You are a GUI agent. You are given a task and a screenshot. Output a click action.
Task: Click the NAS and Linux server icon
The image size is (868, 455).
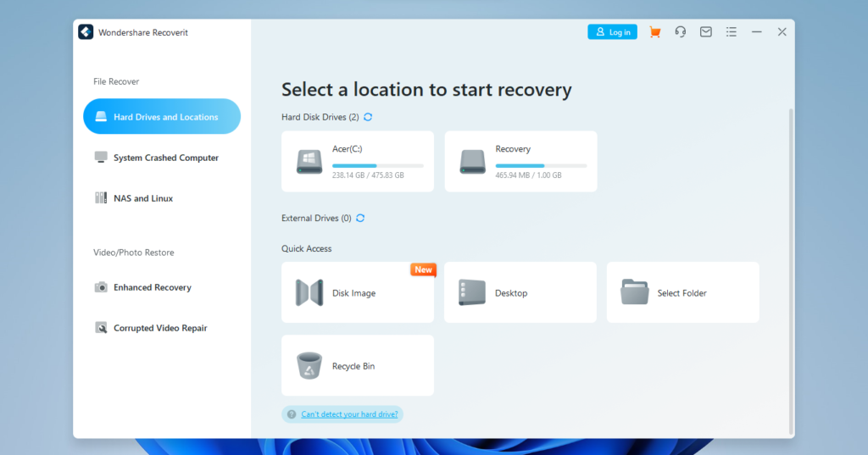(101, 198)
